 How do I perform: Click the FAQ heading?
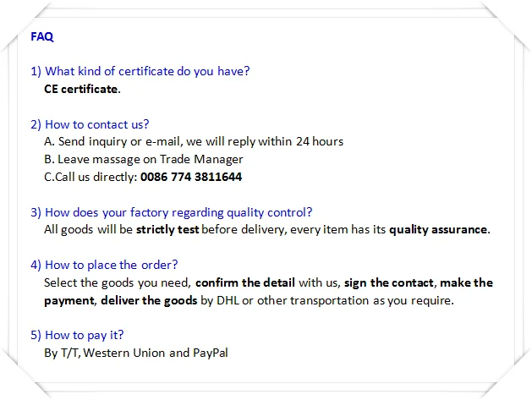point(42,36)
